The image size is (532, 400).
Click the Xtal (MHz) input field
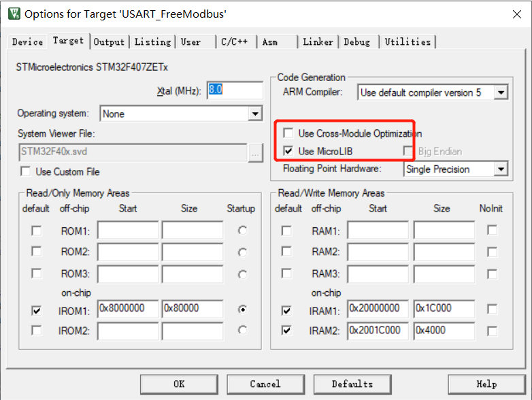(x=235, y=90)
